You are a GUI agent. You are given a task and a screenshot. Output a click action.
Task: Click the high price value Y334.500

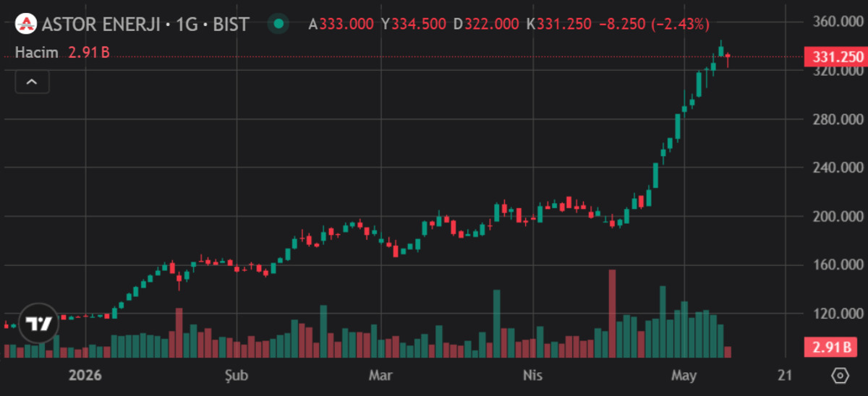click(x=414, y=25)
